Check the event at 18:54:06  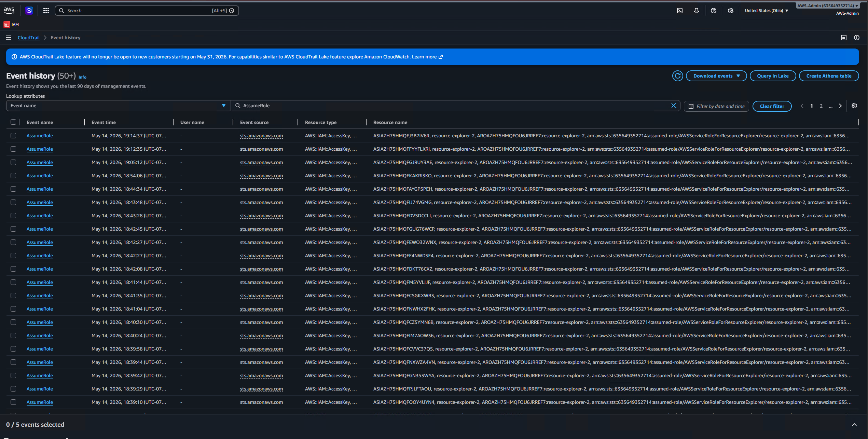pyautogui.click(x=13, y=176)
